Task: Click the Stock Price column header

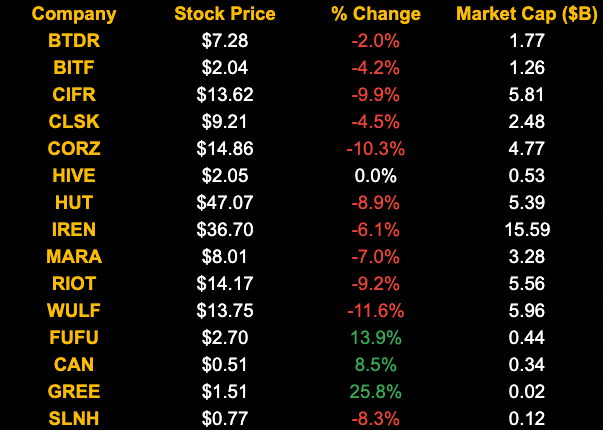Action: click(x=226, y=15)
